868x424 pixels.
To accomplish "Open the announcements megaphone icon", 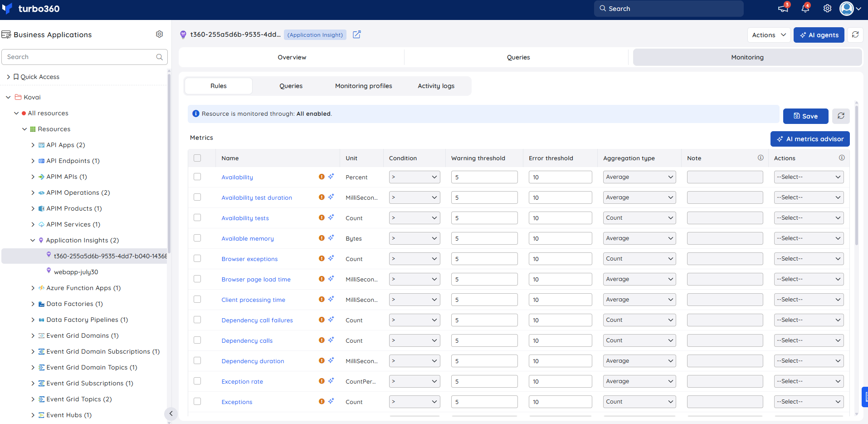I will pos(783,8).
